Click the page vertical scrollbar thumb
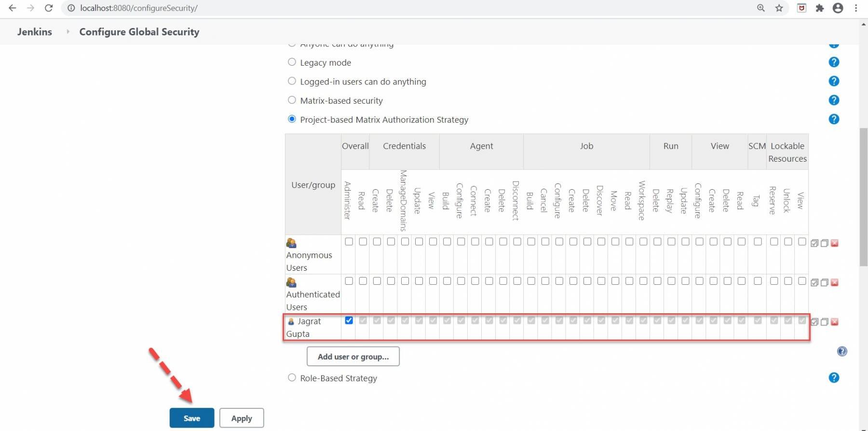 (863, 196)
